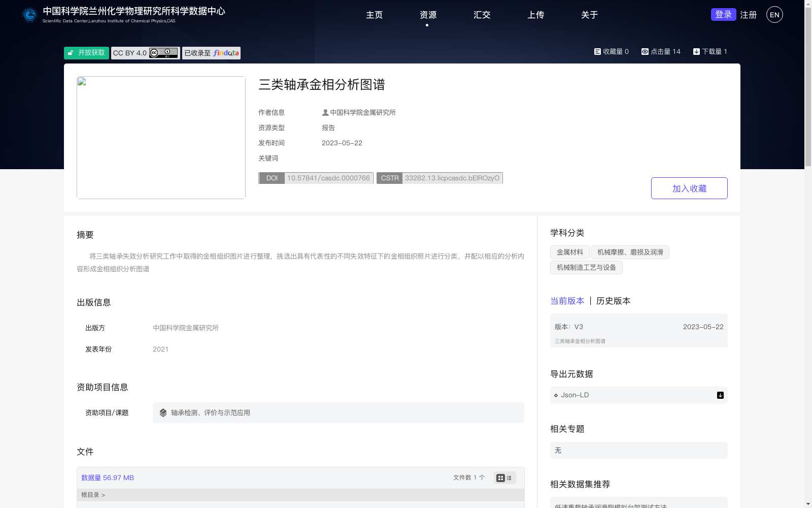Screen dimensions: 812x508
Task: Click the favorites count icon
Action: [597, 51]
